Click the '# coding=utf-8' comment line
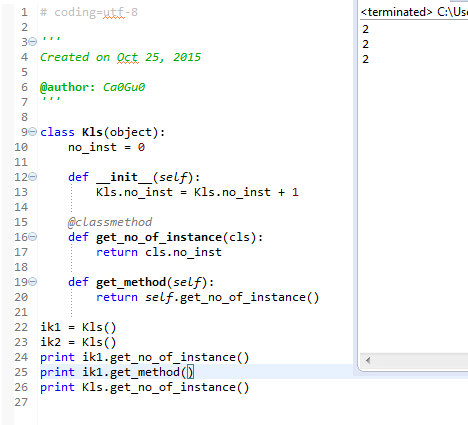 89,12
